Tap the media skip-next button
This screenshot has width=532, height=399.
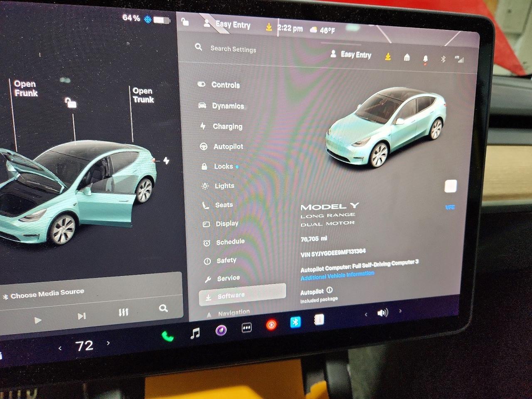pyautogui.click(x=81, y=316)
